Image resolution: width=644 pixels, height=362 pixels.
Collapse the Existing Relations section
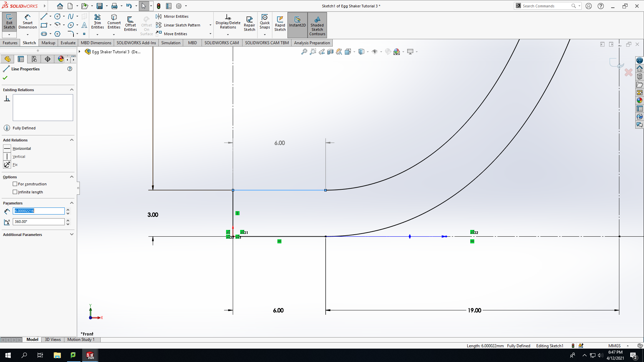pos(71,89)
